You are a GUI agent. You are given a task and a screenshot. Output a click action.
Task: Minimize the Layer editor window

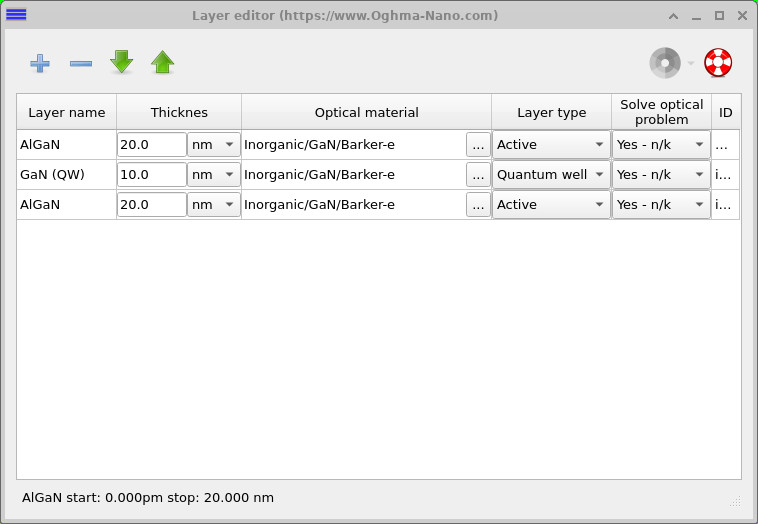pos(696,16)
